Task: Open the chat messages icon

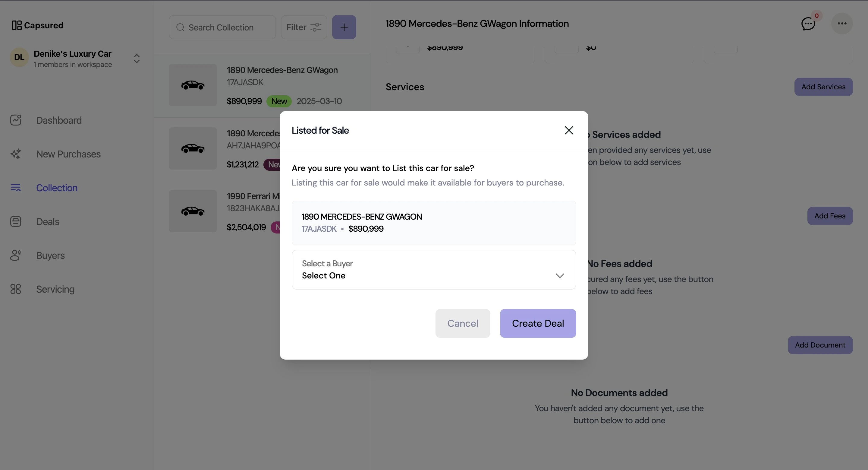Action: pyautogui.click(x=808, y=24)
